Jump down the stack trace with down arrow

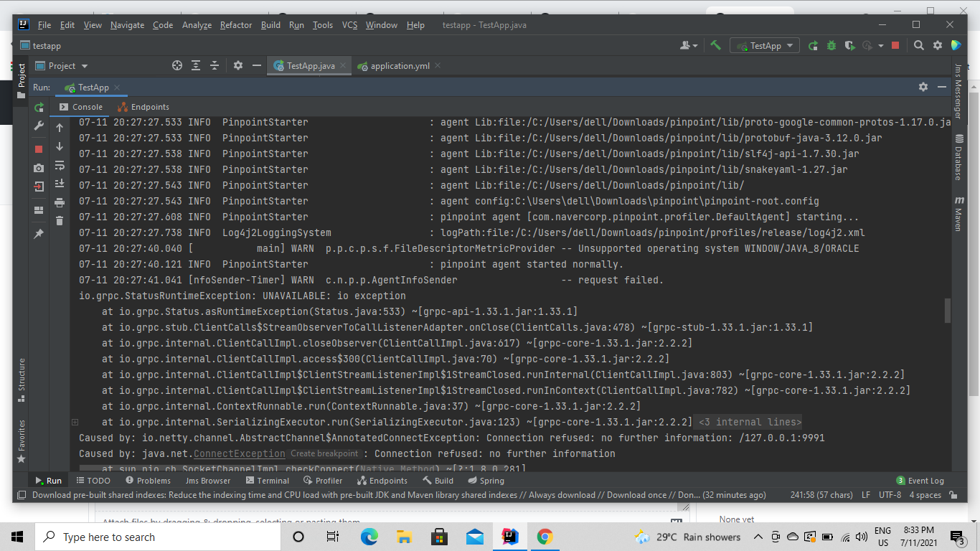point(60,146)
